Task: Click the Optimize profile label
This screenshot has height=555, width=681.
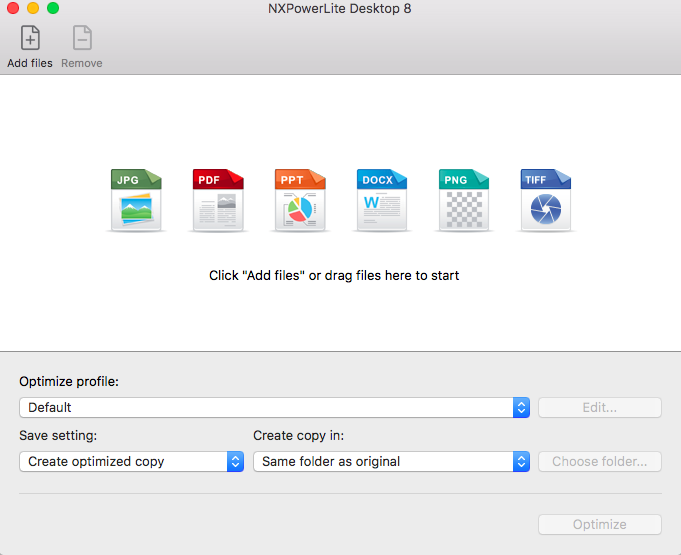Action: [69, 381]
